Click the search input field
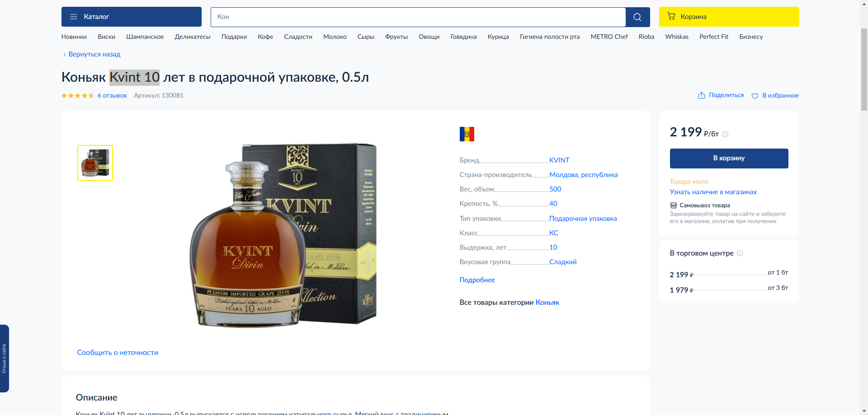 418,17
